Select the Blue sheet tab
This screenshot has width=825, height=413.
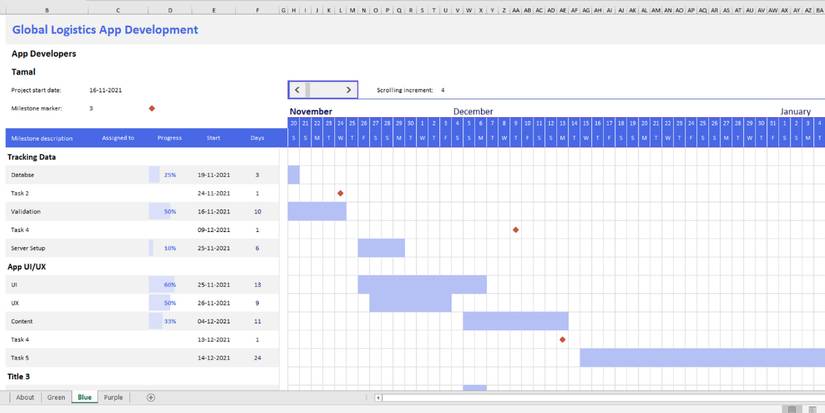(85, 397)
